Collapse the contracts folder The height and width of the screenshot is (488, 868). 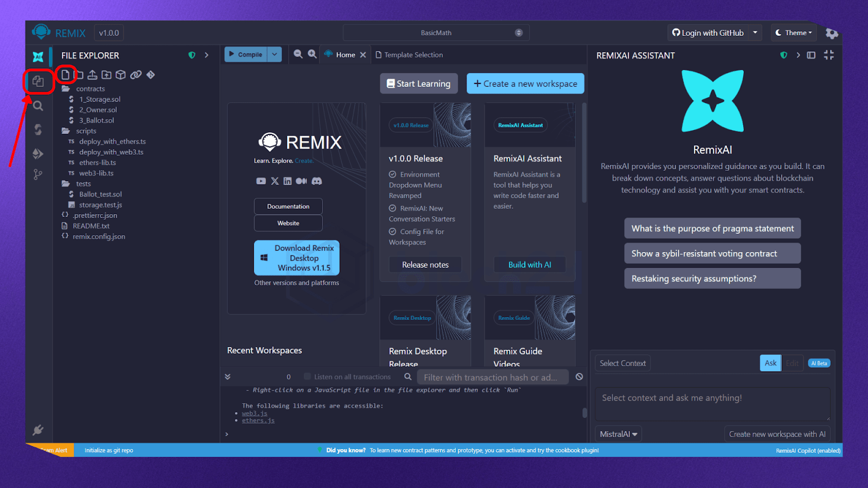tap(90, 89)
